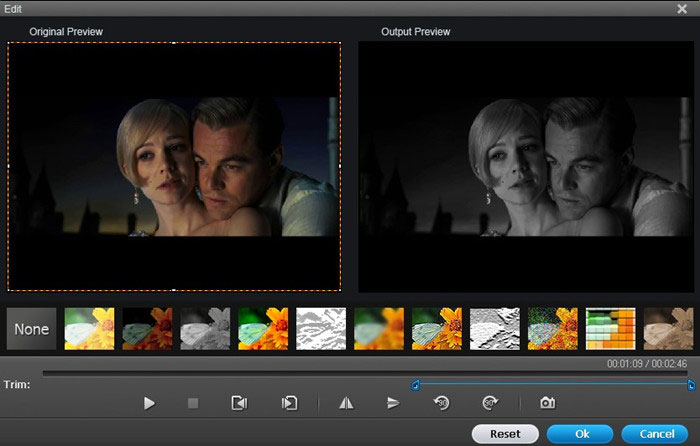
Task: Click the 00:01:09 / 00:02:46 time display
Action: click(x=647, y=363)
